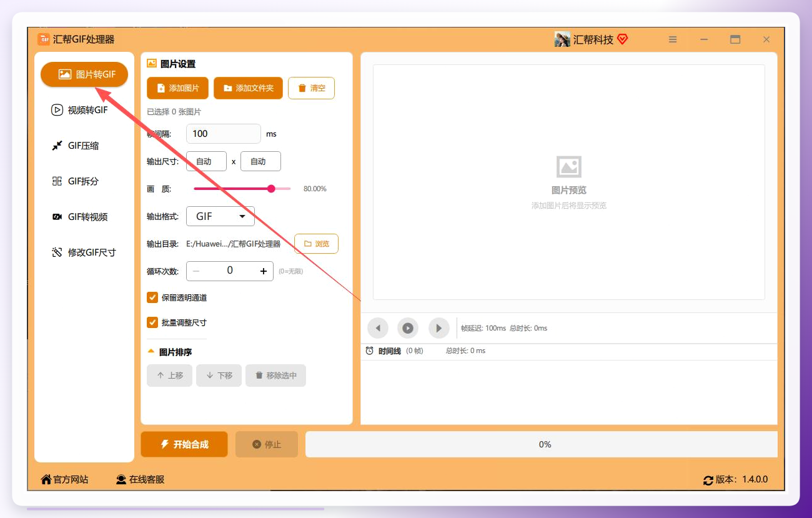This screenshot has width=812, height=518.
Task: Toggle the 保留透明通道 checkbox
Action: coord(152,297)
